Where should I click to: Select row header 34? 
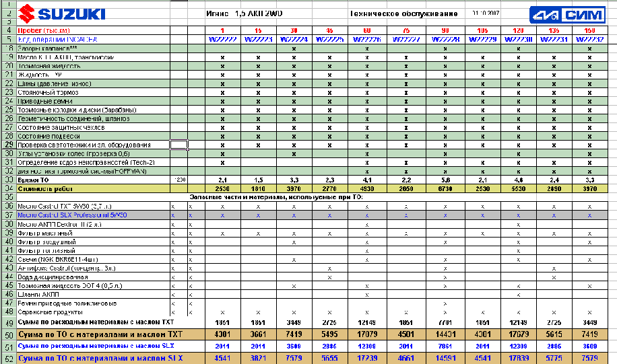click(8, 188)
